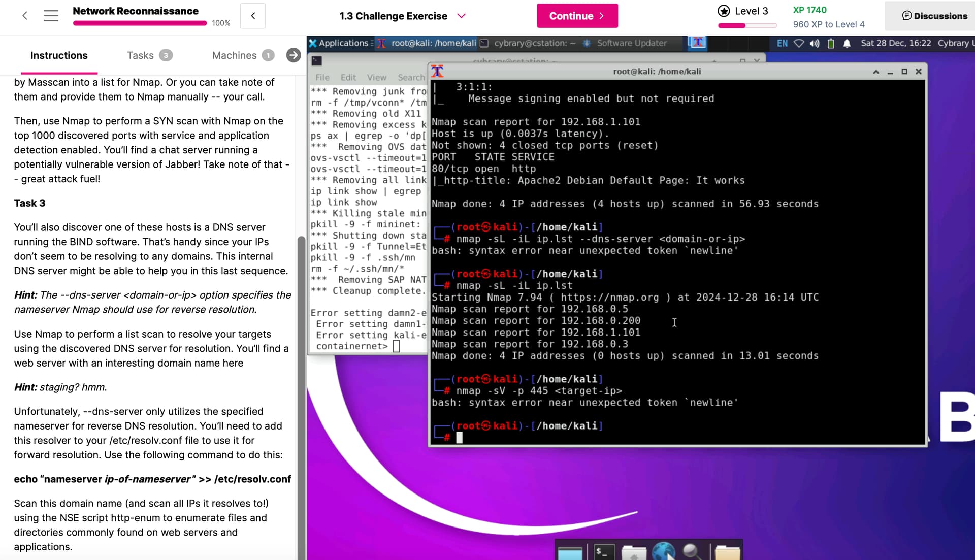Click the EN keyboard layout indicator

click(x=782, y=44)
